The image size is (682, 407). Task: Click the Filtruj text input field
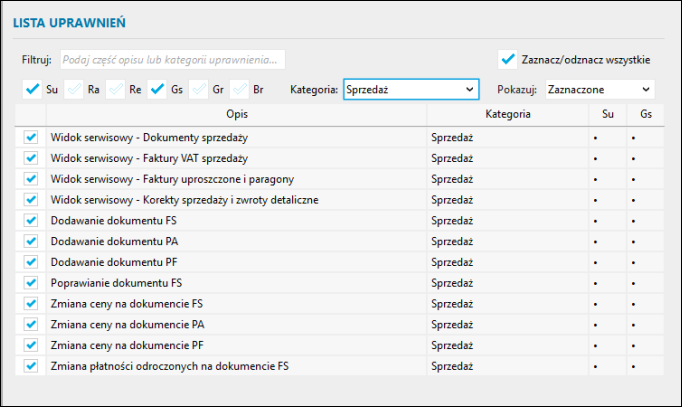coord(172,59)
